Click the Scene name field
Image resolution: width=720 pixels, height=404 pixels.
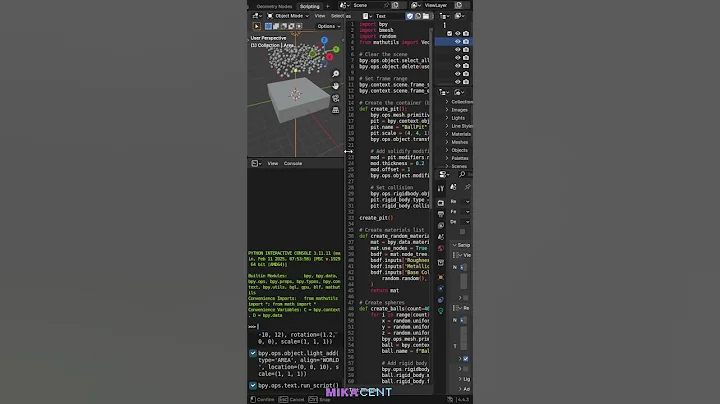[x=367, y=5]
